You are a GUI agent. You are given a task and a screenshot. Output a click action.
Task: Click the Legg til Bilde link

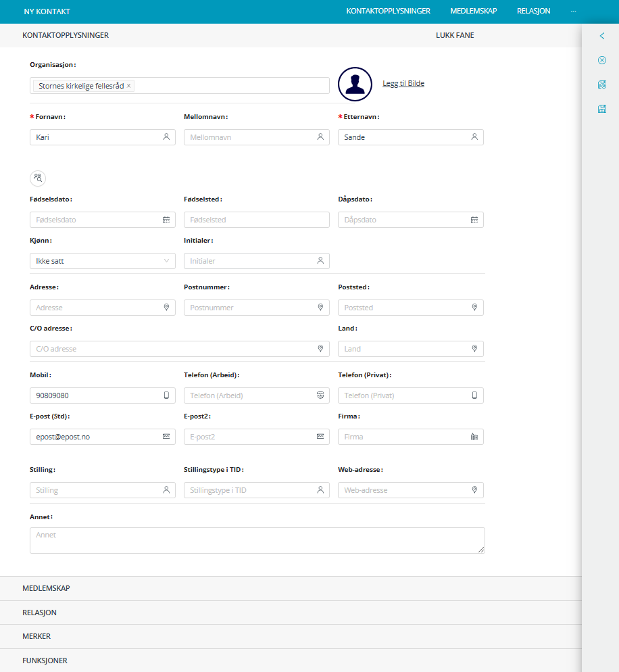[x=403, y=83]
